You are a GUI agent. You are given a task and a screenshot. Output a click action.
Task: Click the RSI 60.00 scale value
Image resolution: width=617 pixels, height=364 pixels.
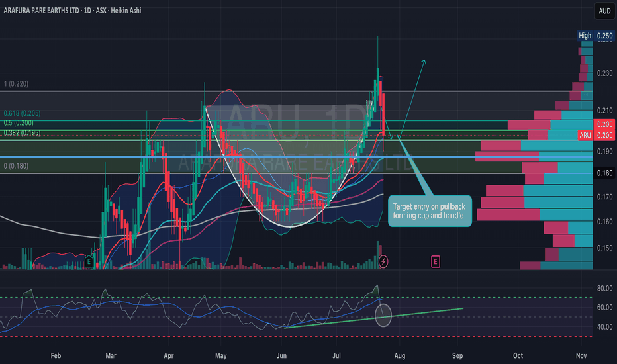coord(604,307)
